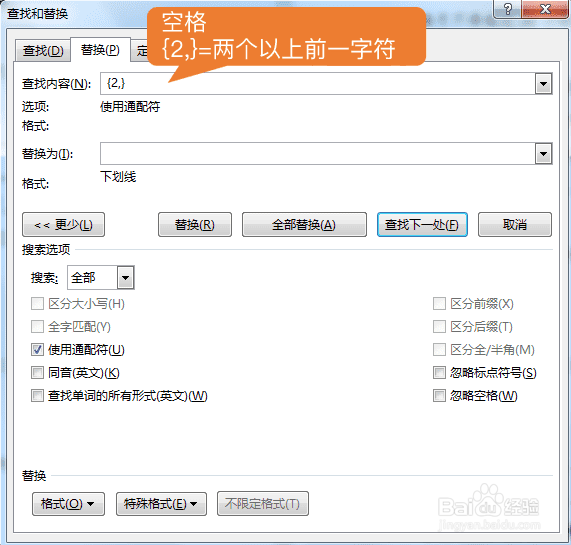Open the 查找内容 dropdown arrow
Viewport: 571px width, 545px height.
(543, 84)
